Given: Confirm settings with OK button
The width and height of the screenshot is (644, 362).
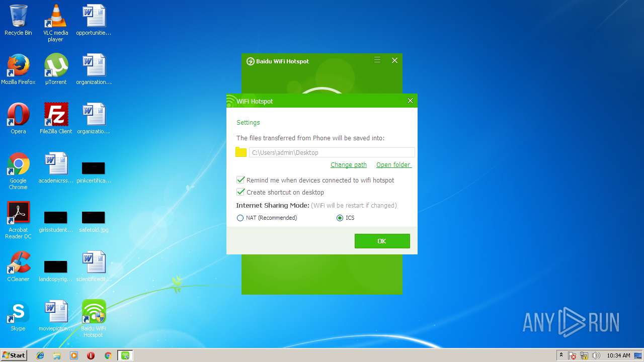Looking at the screenshot, I should click(x=382, y=241).
